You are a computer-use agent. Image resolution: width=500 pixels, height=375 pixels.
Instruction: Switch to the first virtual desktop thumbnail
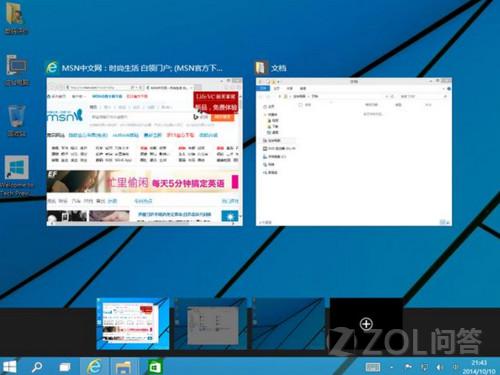pos(133,324)
